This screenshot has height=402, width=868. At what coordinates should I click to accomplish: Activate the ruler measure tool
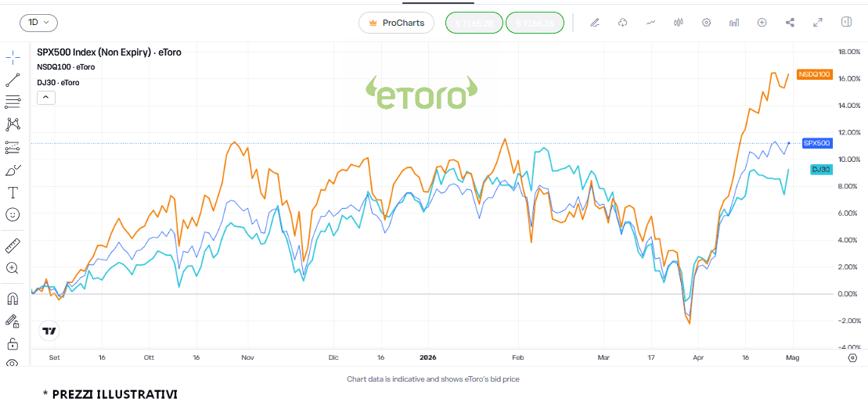click(13, 246)
